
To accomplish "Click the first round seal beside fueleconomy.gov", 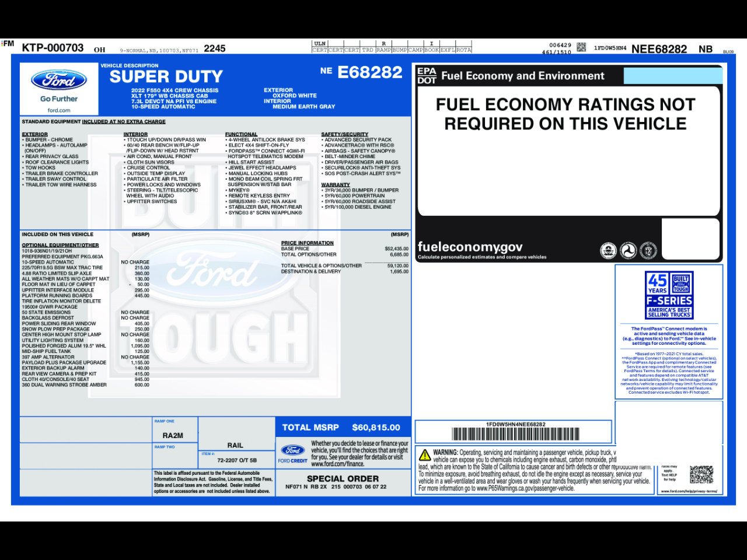I will coord(608,251).
